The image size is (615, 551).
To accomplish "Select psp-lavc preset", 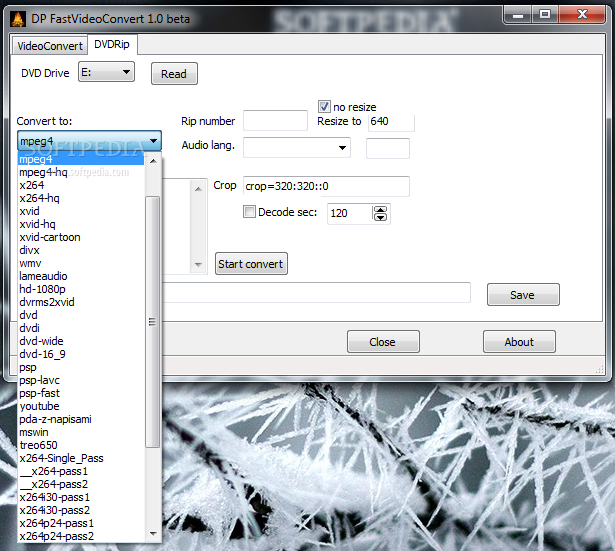I will click(x=81, y=380).
